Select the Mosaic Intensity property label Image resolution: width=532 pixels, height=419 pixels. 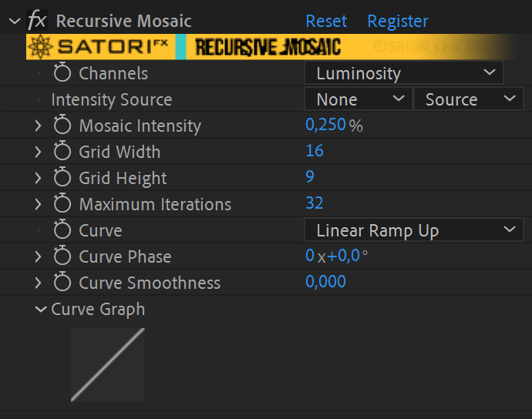tap(140, 126)
